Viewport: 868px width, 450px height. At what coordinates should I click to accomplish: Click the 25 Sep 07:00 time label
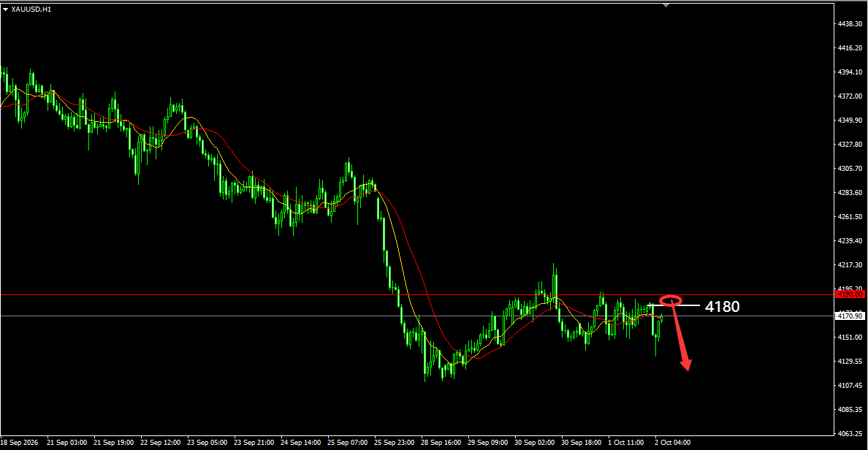348,443
